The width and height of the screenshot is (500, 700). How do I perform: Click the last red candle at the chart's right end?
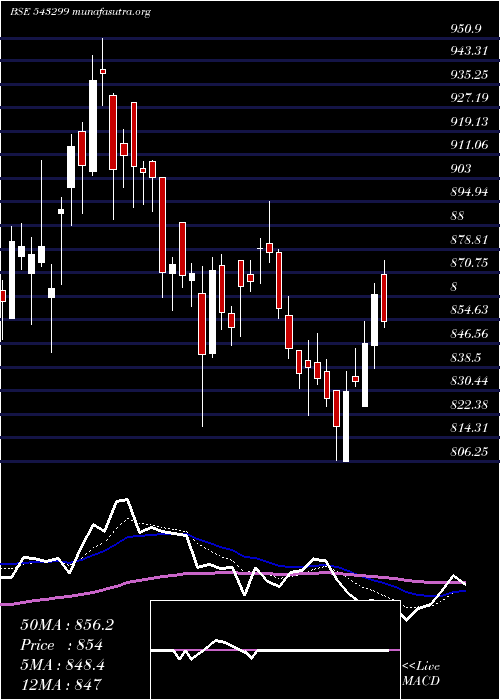(384, 298)
